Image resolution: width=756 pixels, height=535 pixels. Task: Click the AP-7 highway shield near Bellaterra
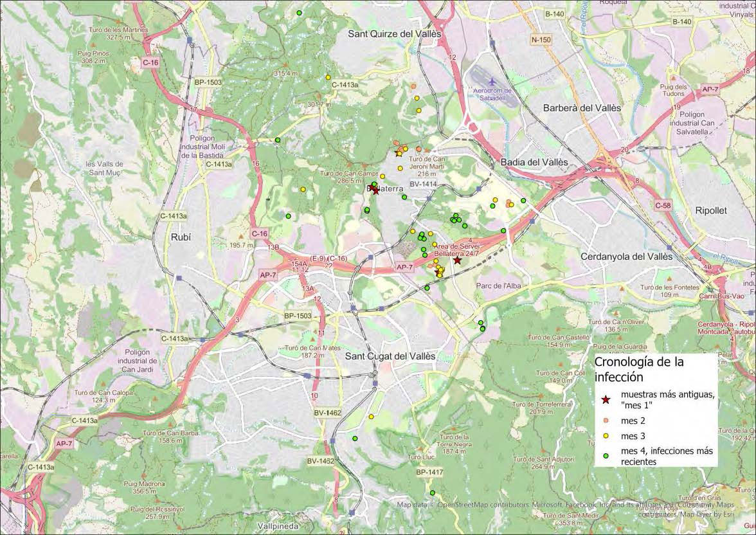[406, 265]
